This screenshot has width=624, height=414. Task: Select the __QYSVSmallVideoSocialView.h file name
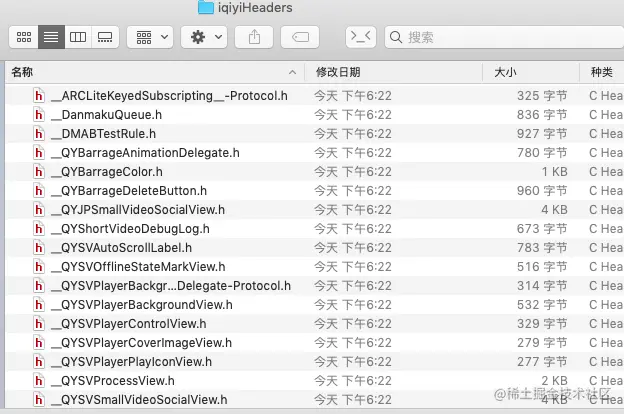139,400
